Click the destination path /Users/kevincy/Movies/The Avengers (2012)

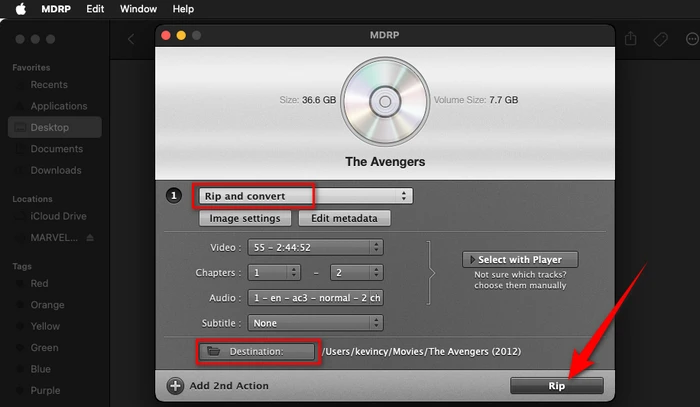click(421, 352)
